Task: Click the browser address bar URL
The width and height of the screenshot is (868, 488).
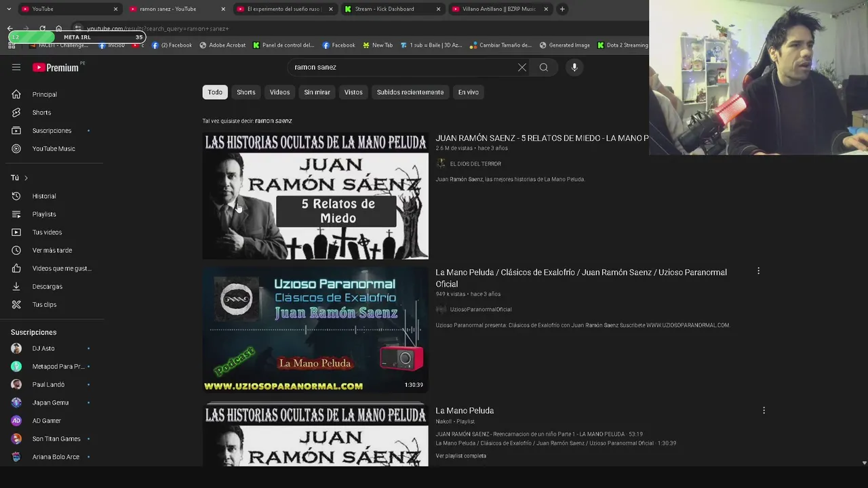Action: [x=157, y=28]
